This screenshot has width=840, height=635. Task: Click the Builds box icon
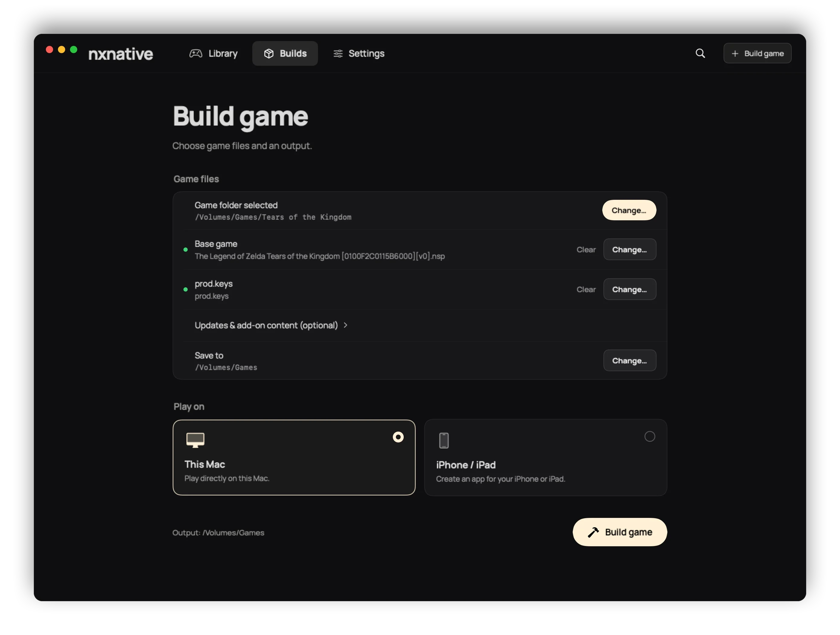(x=269, y=53)
